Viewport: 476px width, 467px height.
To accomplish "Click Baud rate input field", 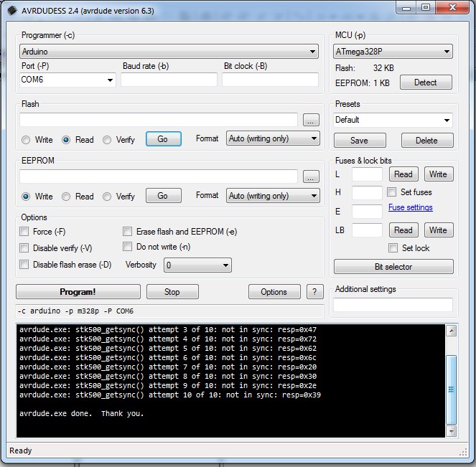I will click(169, 80).
